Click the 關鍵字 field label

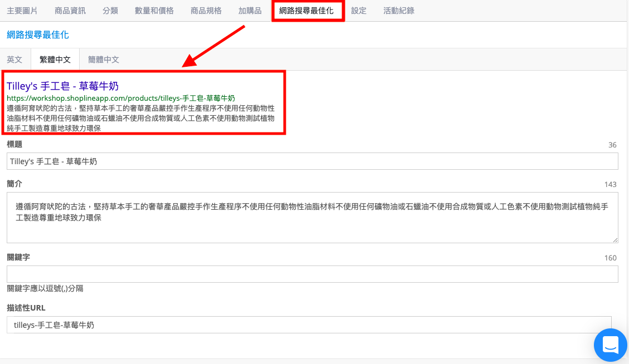(18, 257)
